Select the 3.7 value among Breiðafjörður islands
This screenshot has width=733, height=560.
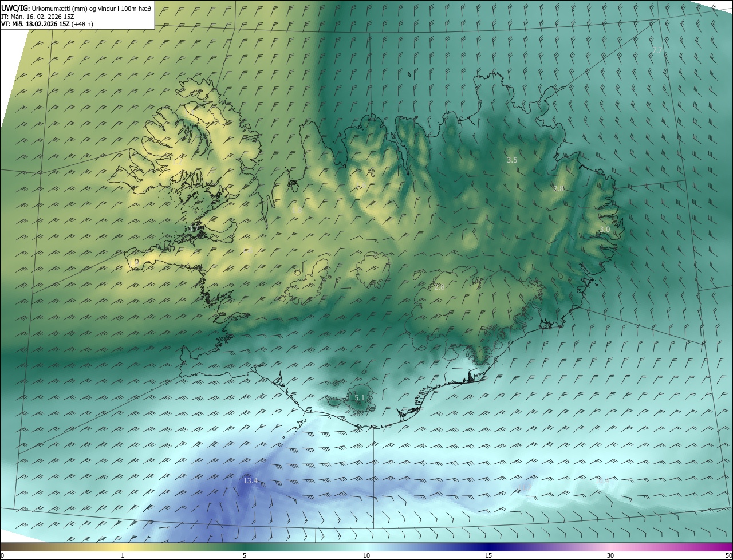tap(193, 229)
